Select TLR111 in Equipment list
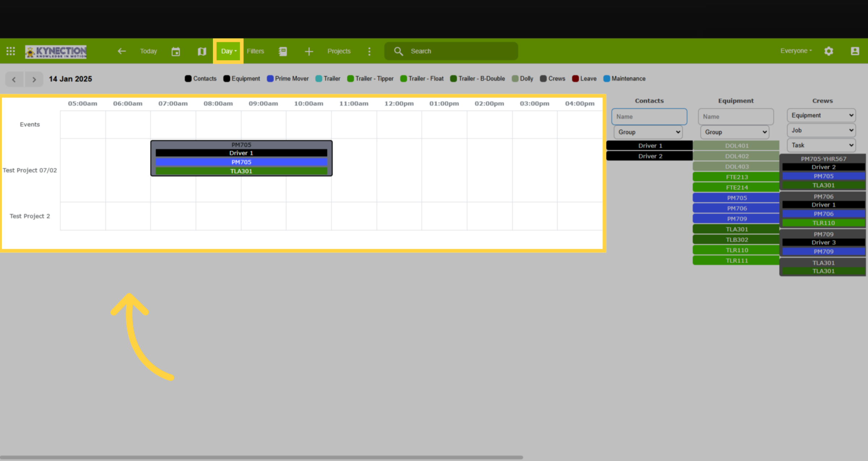 click(x=736, y=261)
